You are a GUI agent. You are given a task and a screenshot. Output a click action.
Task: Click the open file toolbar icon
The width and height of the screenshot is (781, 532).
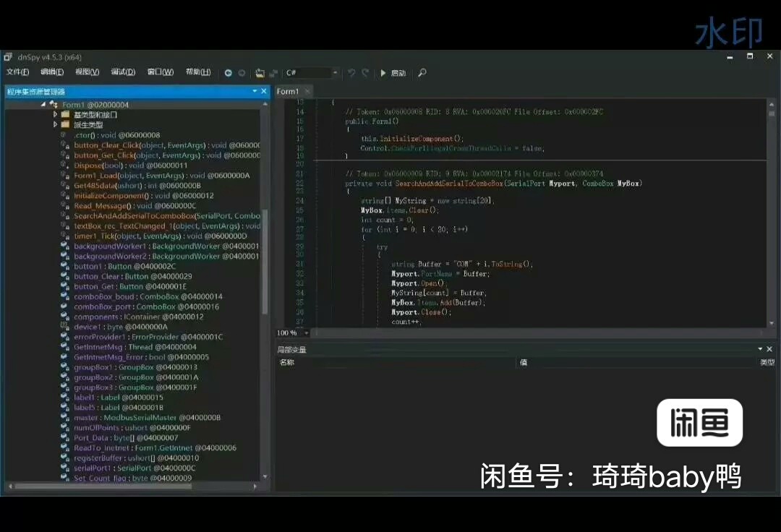pos(260,73)
